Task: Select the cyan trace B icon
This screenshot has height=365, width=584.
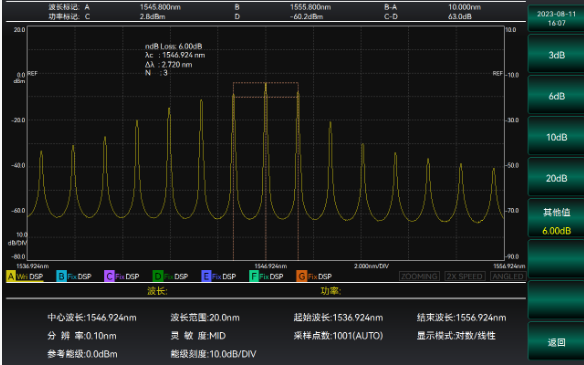Action: pyautogui.click(x=61, y=276)
